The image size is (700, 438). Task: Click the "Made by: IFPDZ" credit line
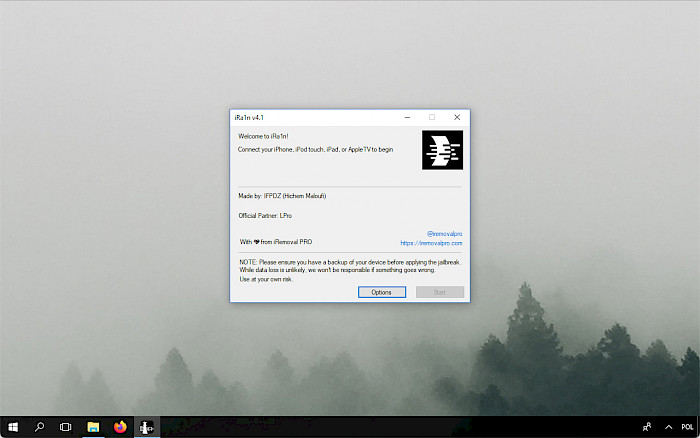(x=282, y=196)
